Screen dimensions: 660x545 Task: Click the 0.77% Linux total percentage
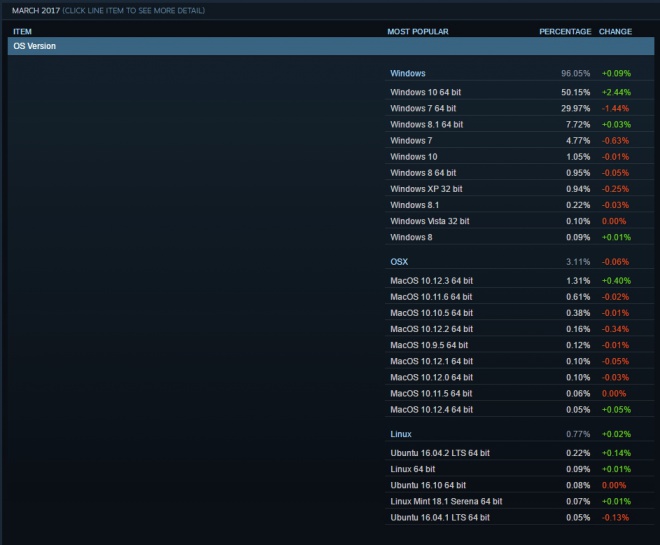tap(578, 434)
